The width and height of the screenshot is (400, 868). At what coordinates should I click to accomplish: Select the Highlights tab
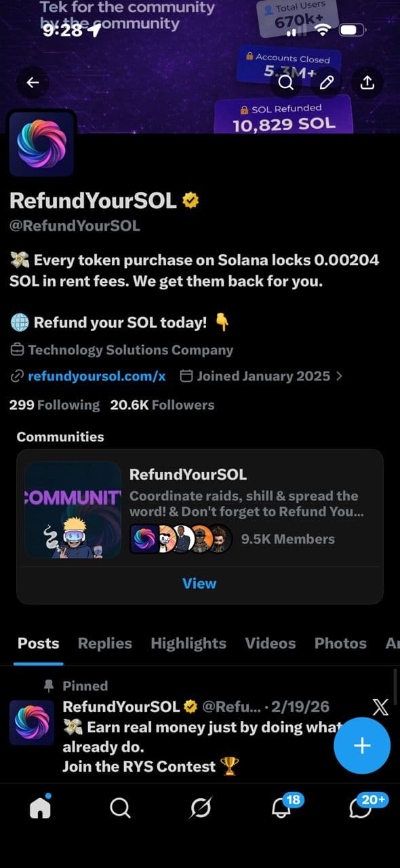[188, 643]
